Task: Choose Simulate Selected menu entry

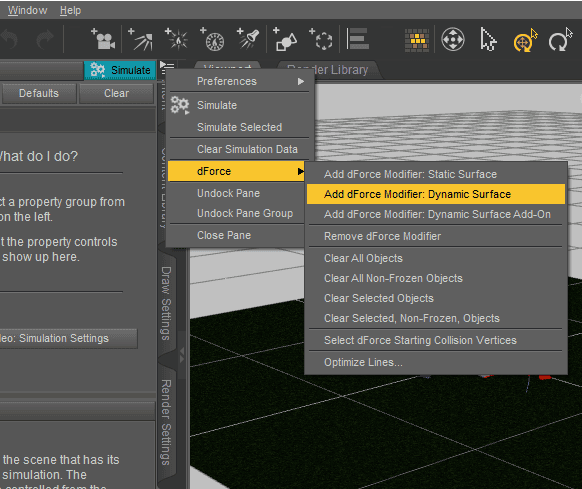Action: pyautogui.click(x=239, y=127)
